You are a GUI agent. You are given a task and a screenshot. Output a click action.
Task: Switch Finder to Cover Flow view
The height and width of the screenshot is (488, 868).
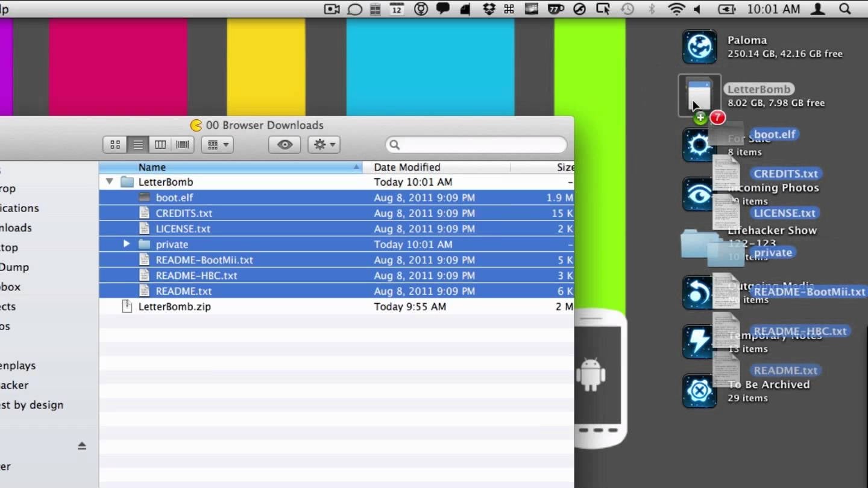(x=183, y=145)
